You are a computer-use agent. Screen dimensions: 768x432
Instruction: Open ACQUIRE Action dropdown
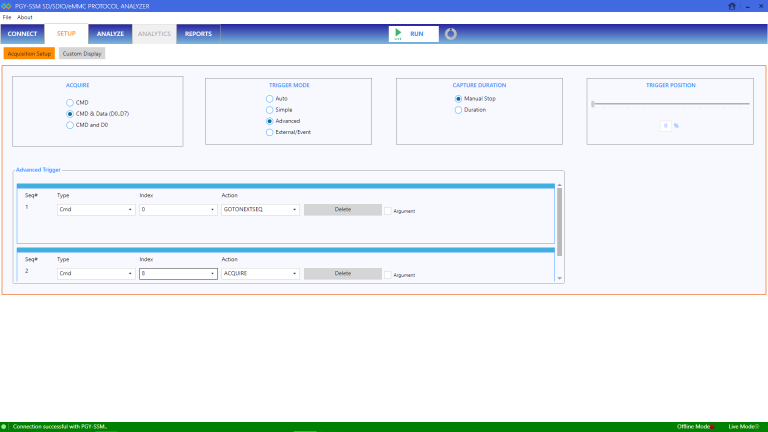pos(261,274)
